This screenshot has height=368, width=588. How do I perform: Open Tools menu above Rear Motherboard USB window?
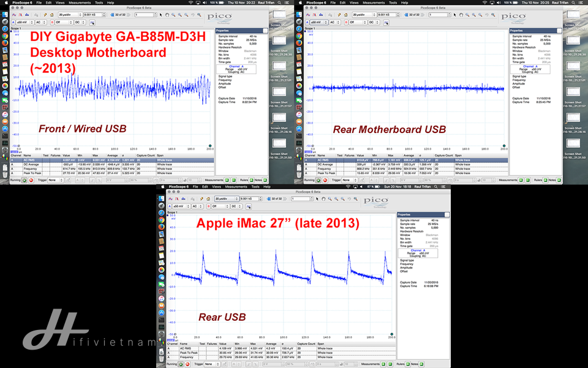[x=393, y=2]
